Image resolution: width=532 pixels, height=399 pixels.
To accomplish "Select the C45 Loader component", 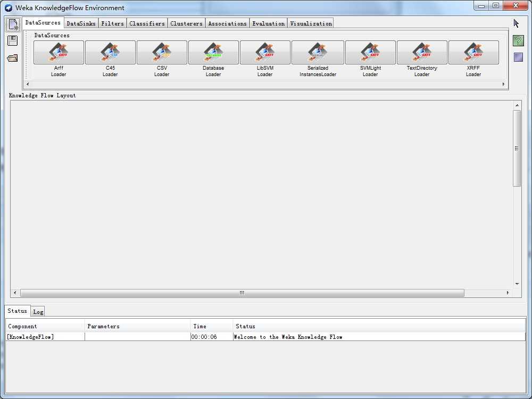I will 110,53.
